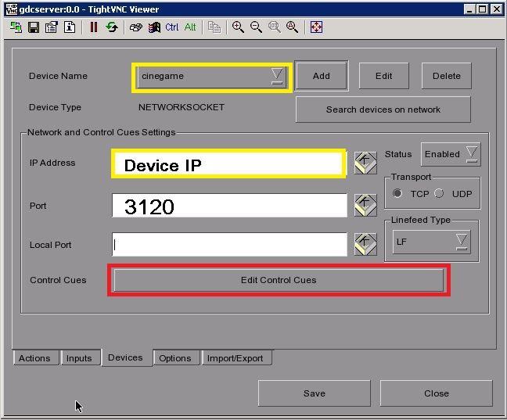Click the Device Type label

[x=55, y=107]
